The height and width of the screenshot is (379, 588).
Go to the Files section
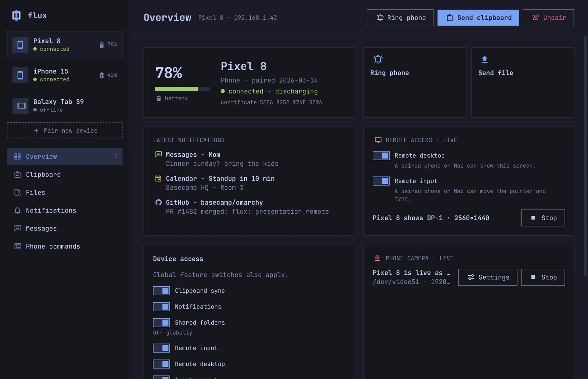tap(65, 193)
